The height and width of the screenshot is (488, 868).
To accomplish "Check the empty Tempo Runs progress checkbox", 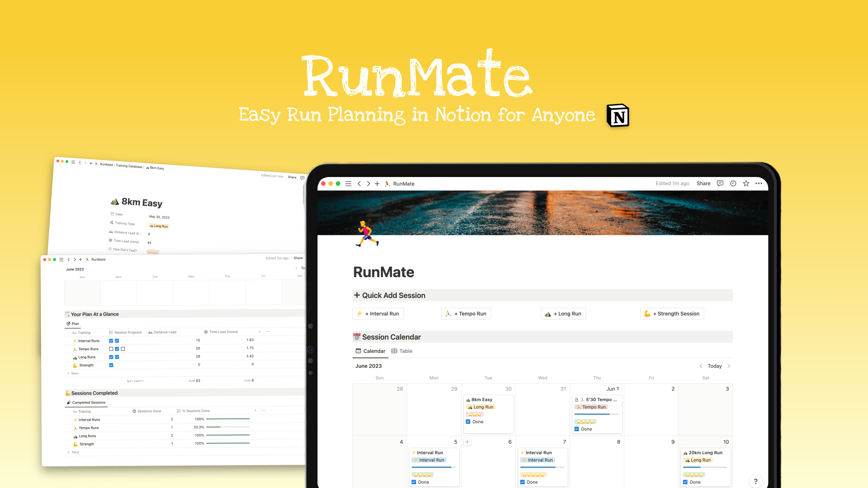I will pos(110,348).
